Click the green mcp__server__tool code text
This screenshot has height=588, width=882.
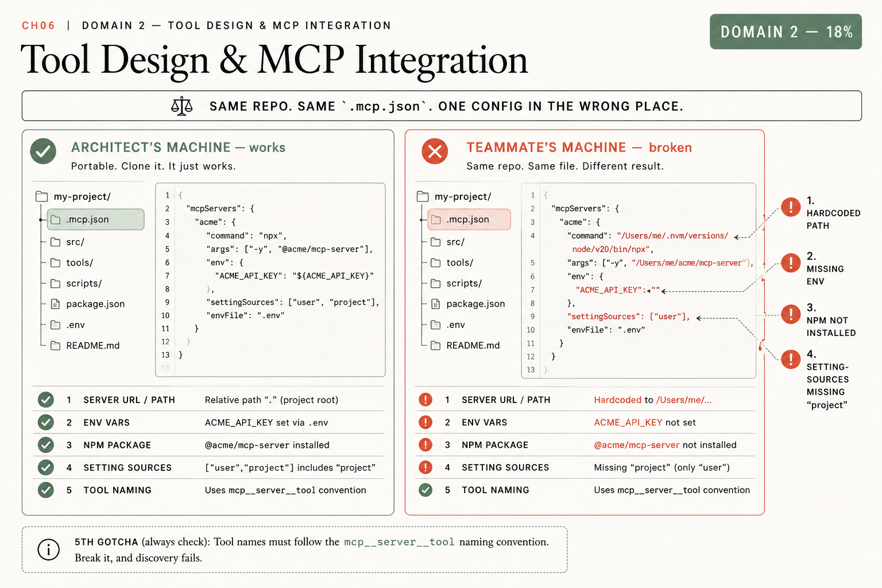coord(399,542)
